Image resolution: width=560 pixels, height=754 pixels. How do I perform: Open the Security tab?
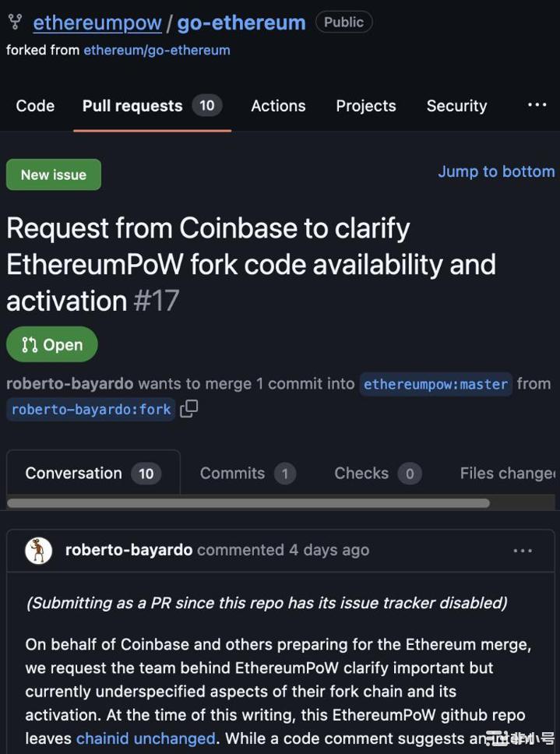pos(456,106)
